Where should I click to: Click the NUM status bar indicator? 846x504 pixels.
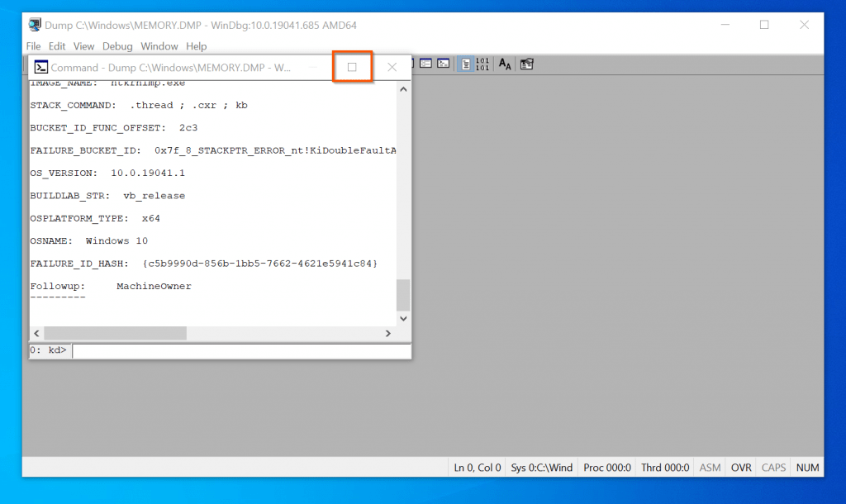pos(807,468)
